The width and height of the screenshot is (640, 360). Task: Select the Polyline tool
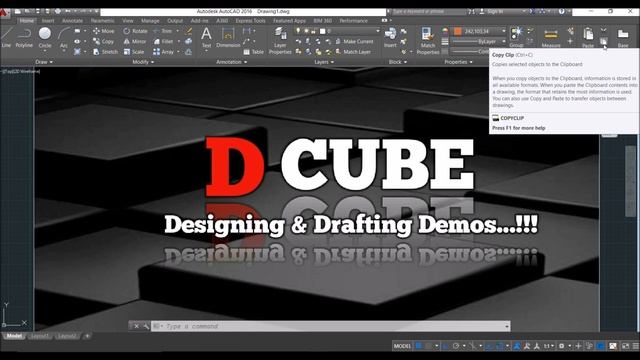click(24, 37)
